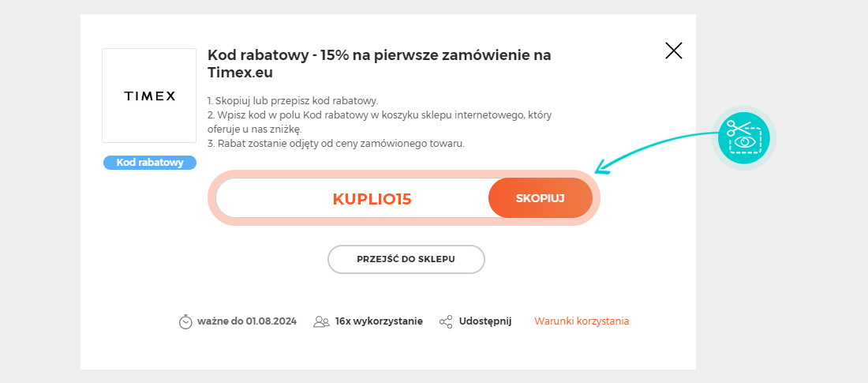The height and width of the screenshot is (383, 868).
Task: Click the users usage-count icon
Action: tap(321, 322)
